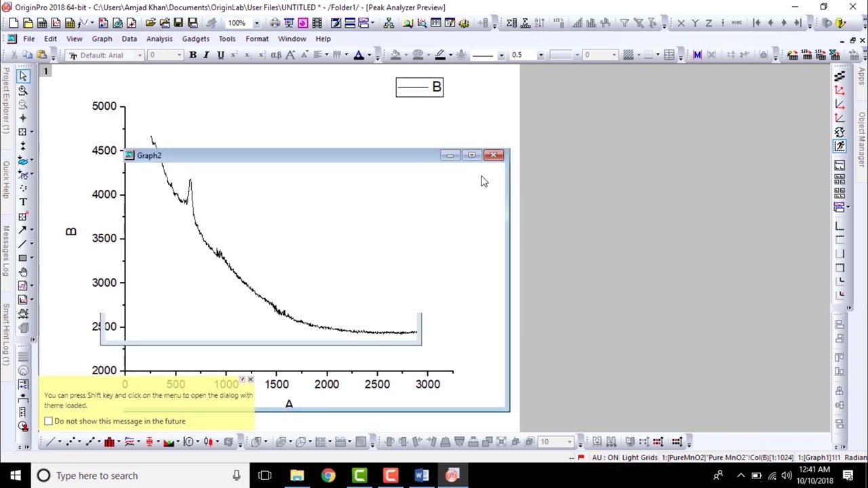Open the Gadgets menu
868x488 pixels.
click(195, 39)
